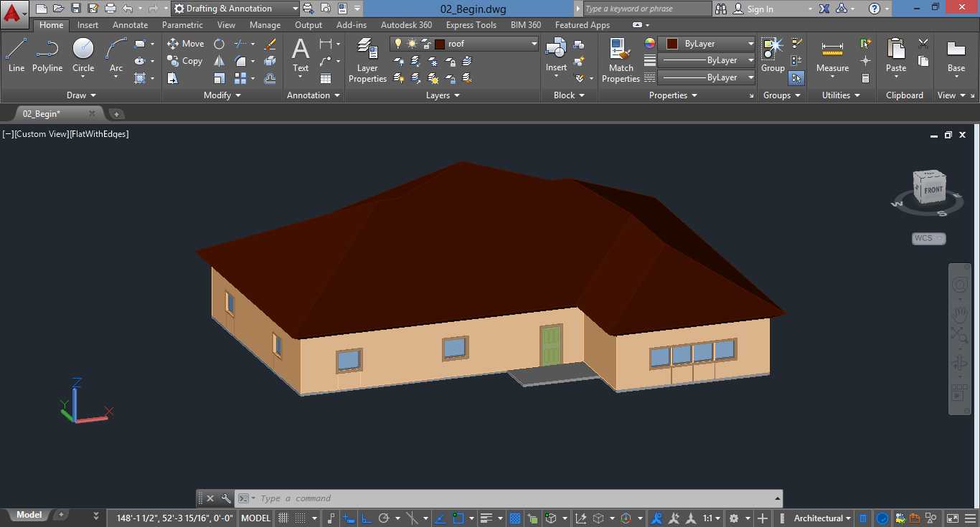Toggle Group Selection on/off in Groups panel
The image size is (980, 527).
click(x=796, y=78)
